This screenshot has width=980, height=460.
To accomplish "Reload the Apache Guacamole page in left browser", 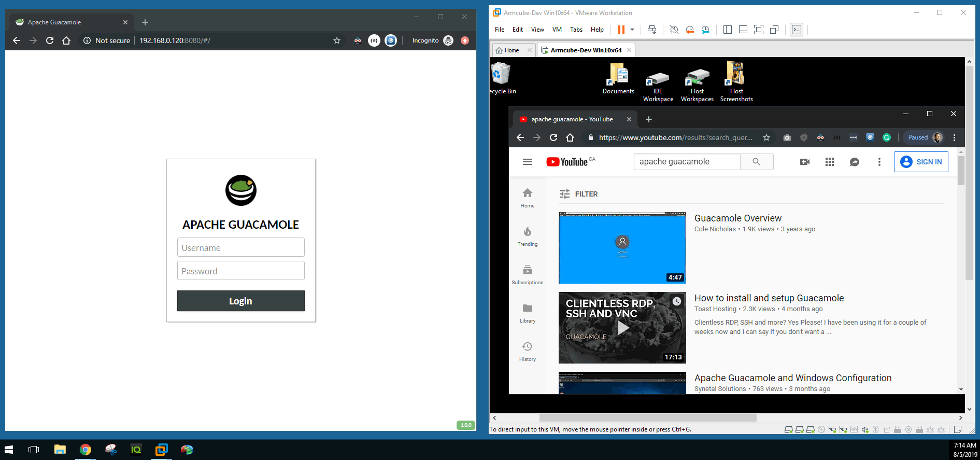I will [x=50, y=40].
